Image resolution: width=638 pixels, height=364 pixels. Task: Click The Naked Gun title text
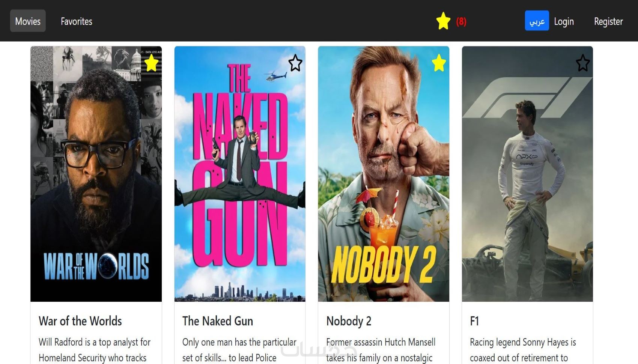218,321
